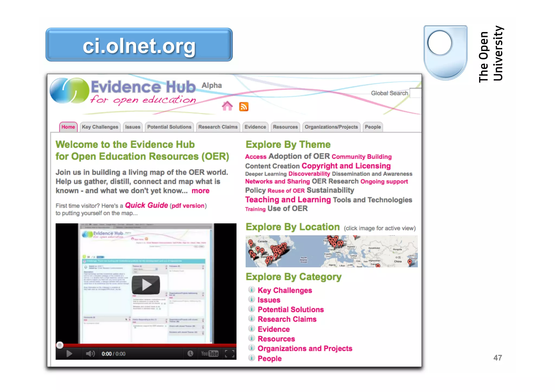Open Potential Solutions category link
Viewport: 555px width, 392px height.
291,309
